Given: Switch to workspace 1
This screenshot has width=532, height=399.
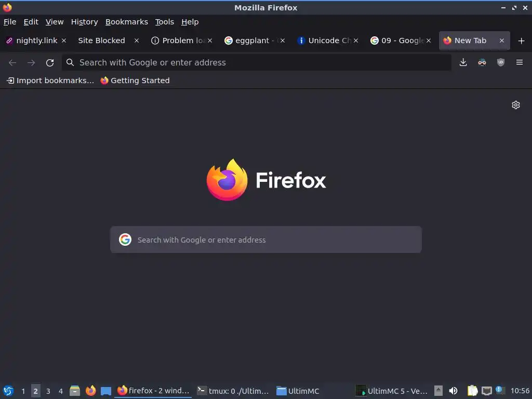Looking at the screenshot, I should 23,391.
